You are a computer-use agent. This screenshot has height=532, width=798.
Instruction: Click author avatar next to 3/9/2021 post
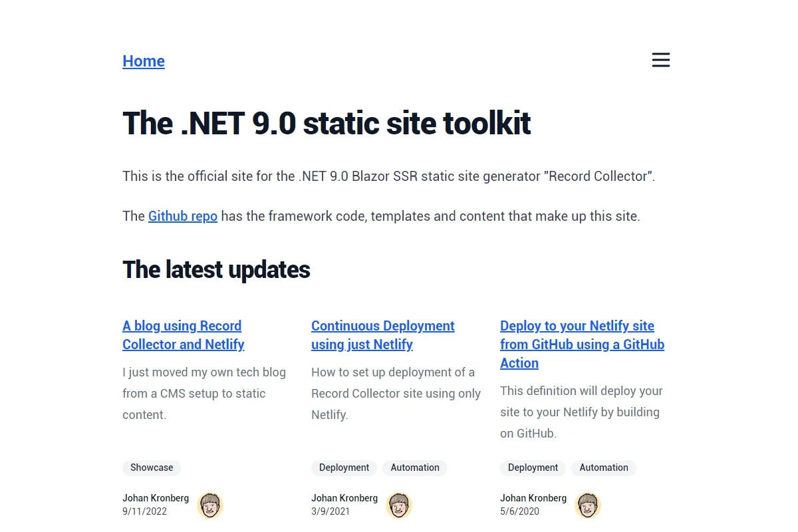(x=399, y=505)
